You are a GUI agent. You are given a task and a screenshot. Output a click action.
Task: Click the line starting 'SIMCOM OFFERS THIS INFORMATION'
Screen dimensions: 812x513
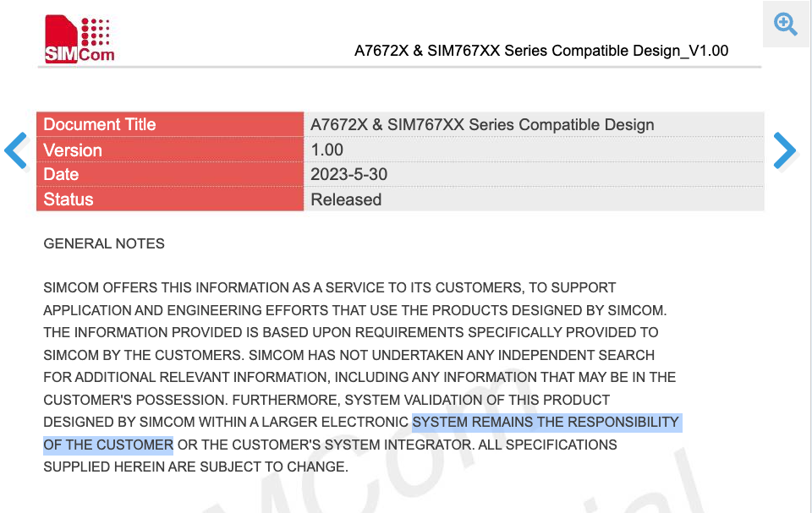(x=330, y=288)
